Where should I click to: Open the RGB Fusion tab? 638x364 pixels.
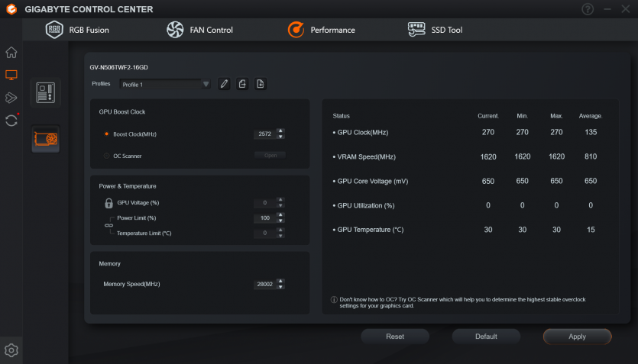click(78, 30)
